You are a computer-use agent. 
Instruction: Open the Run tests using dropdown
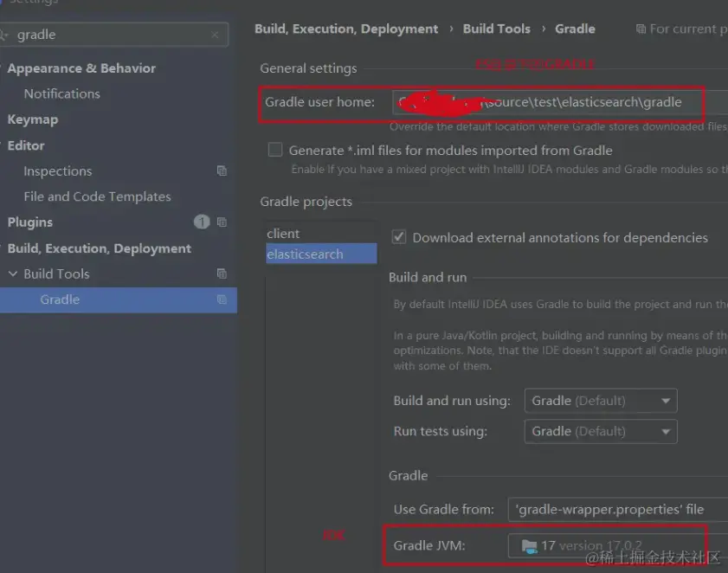click(601, 431)
